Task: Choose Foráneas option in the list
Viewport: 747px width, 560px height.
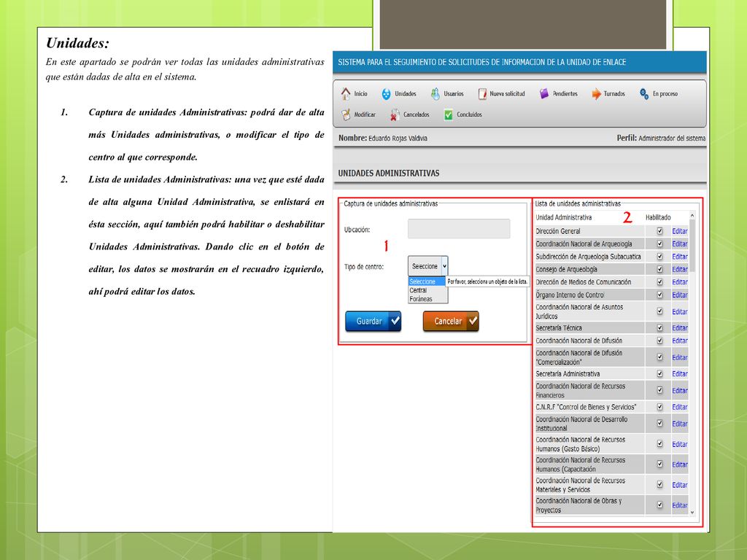Action: point(427,298)
